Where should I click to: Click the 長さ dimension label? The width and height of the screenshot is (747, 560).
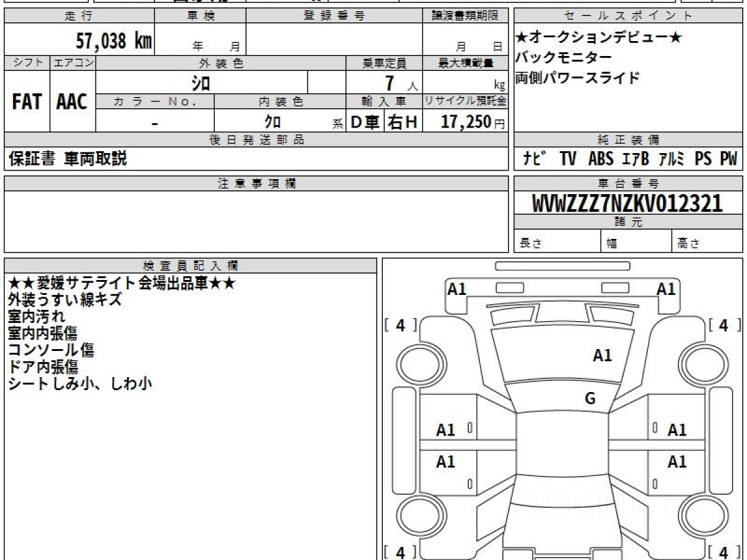click(532, 244)
